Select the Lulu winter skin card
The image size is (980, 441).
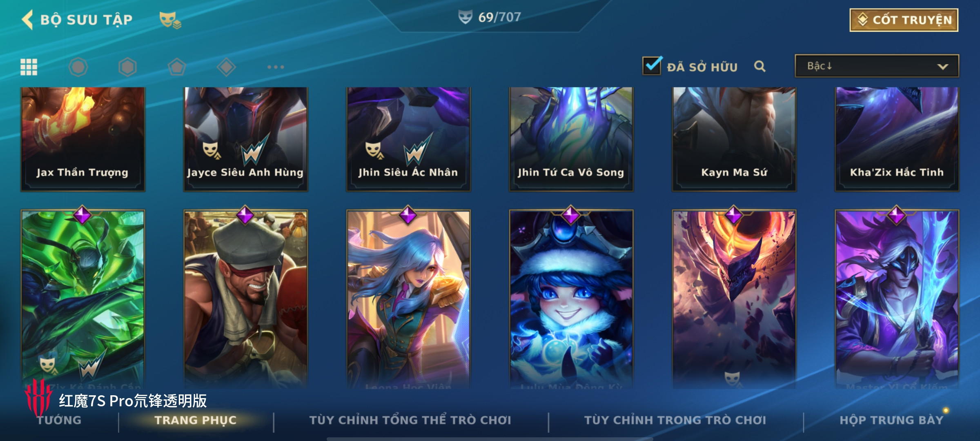pos(571,299)
